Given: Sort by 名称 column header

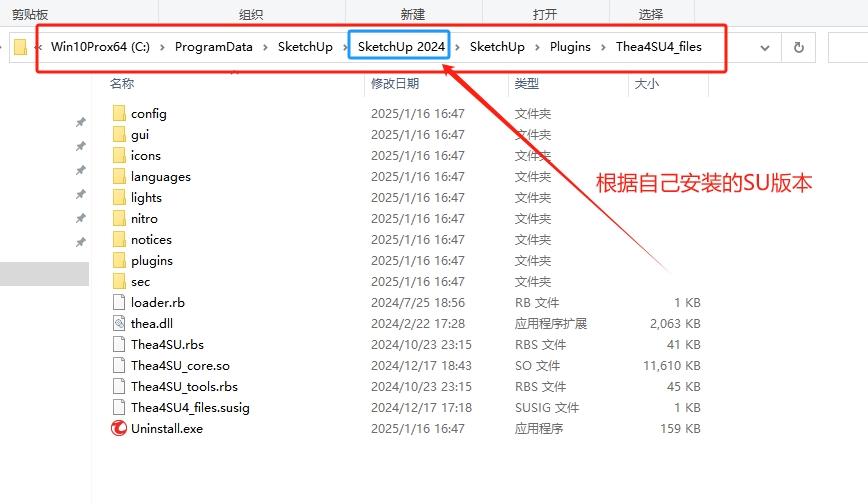Looking at the screenshot, I should 122,84.
